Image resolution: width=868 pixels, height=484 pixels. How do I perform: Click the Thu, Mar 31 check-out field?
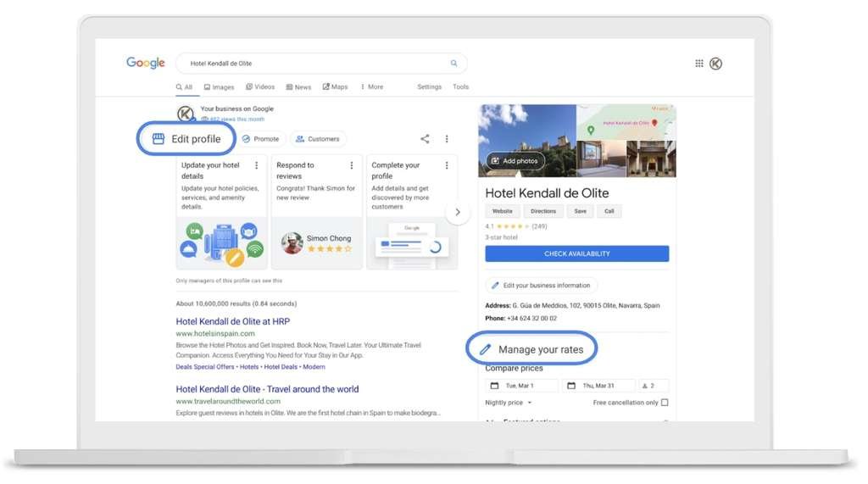coord(598,386)
